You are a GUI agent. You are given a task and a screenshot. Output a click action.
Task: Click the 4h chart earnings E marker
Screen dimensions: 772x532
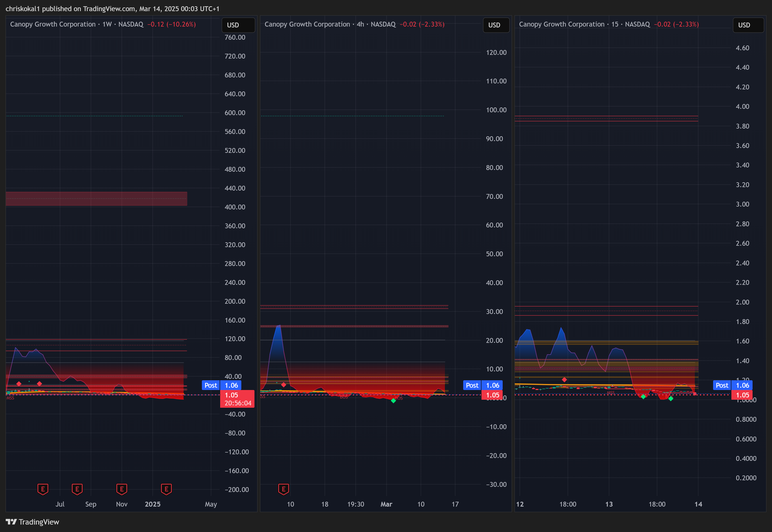pos(283,489)
